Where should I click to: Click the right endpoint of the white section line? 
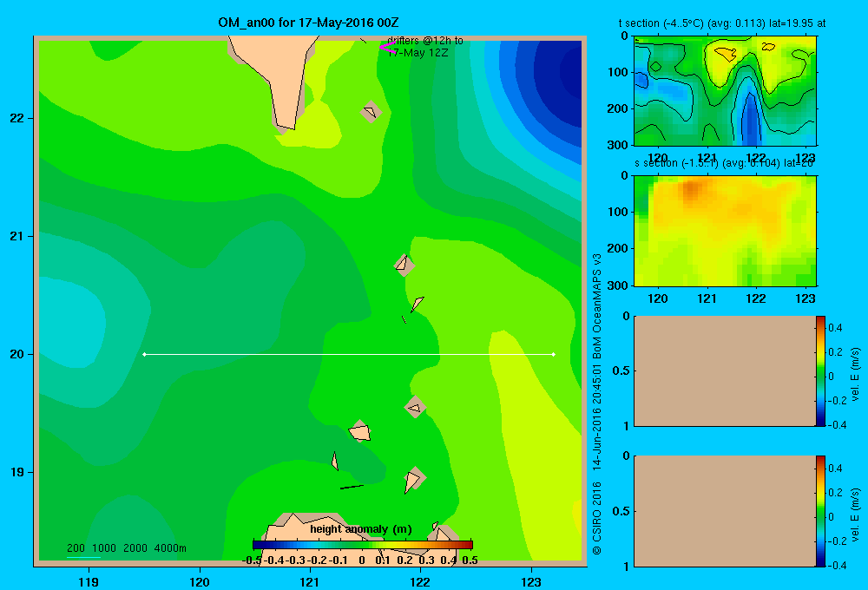[554, 354]
